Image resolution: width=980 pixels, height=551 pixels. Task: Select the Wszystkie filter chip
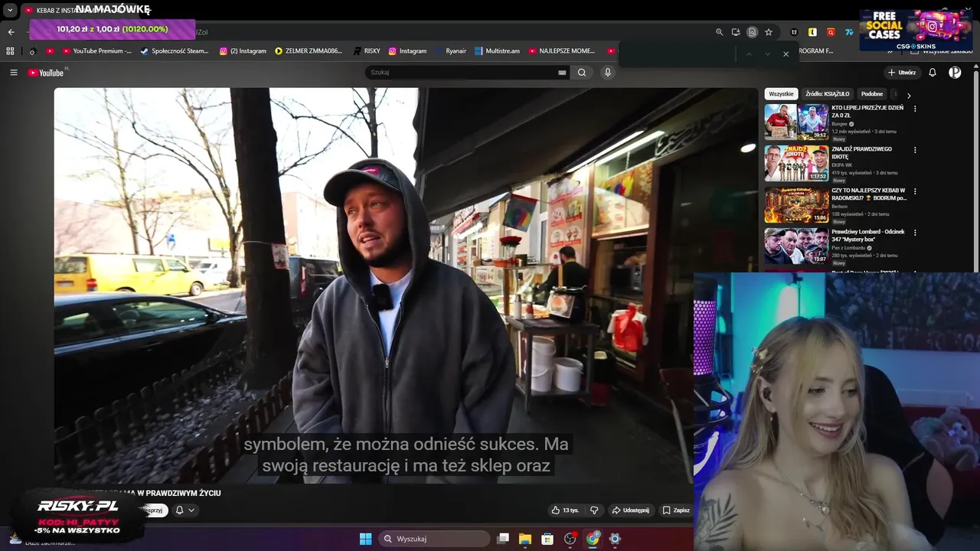click(781, 94)
